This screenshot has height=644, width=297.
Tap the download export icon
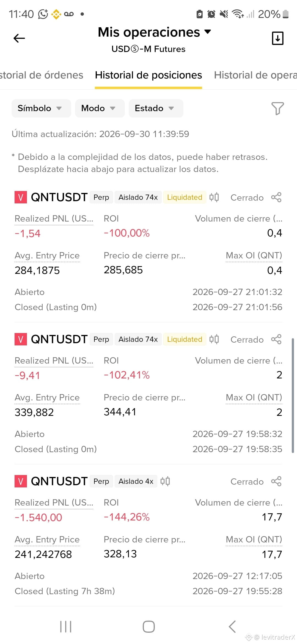click(277, 38)
